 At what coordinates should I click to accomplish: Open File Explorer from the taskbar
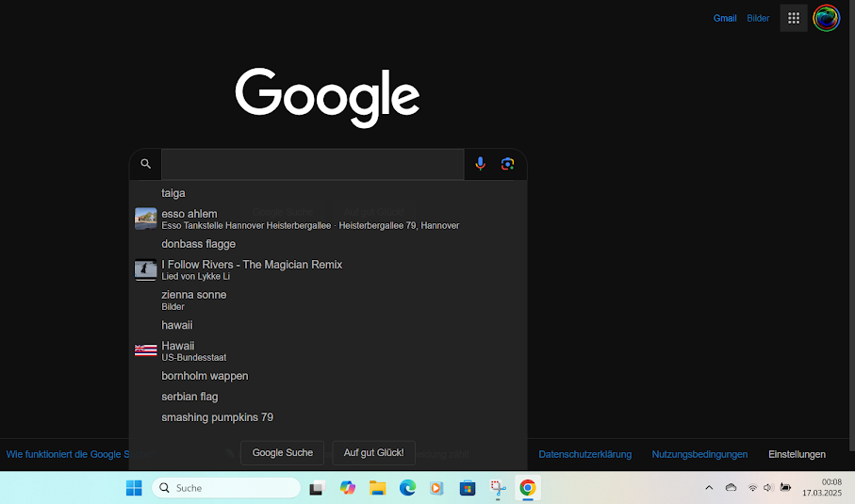(377, 488)
